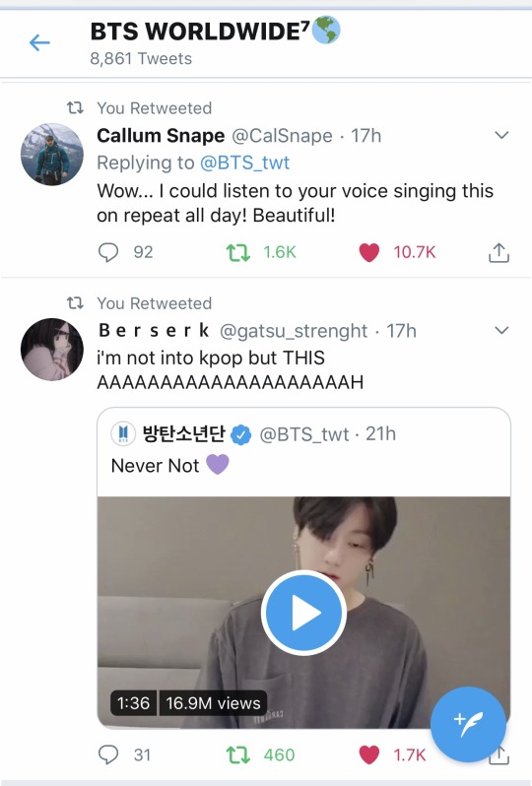
Task: Tap the BTS logo avatar in quoted tweet
Action: point(123,433)
